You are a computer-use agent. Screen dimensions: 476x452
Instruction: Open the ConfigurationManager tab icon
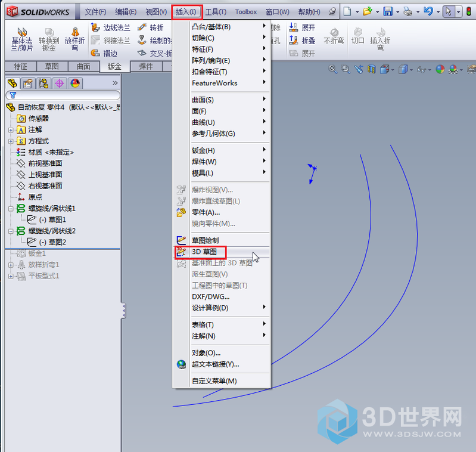point(43,83)
